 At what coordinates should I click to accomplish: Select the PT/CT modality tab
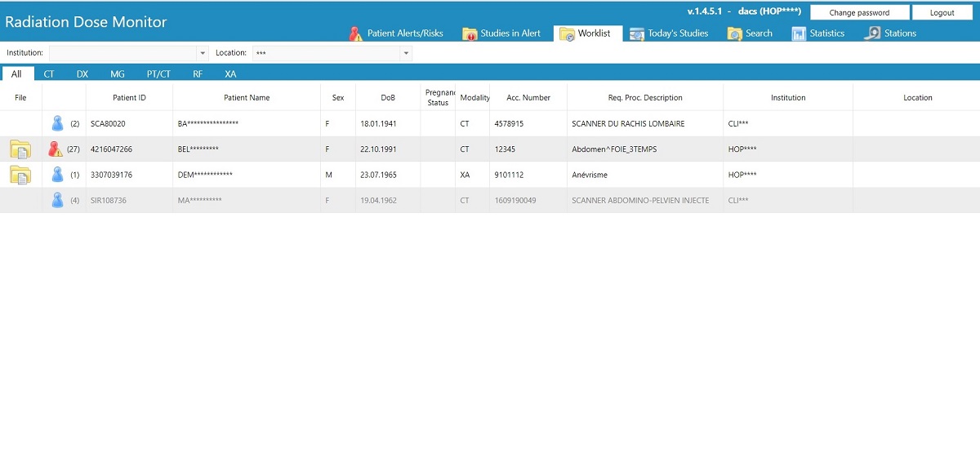(158, 73)
